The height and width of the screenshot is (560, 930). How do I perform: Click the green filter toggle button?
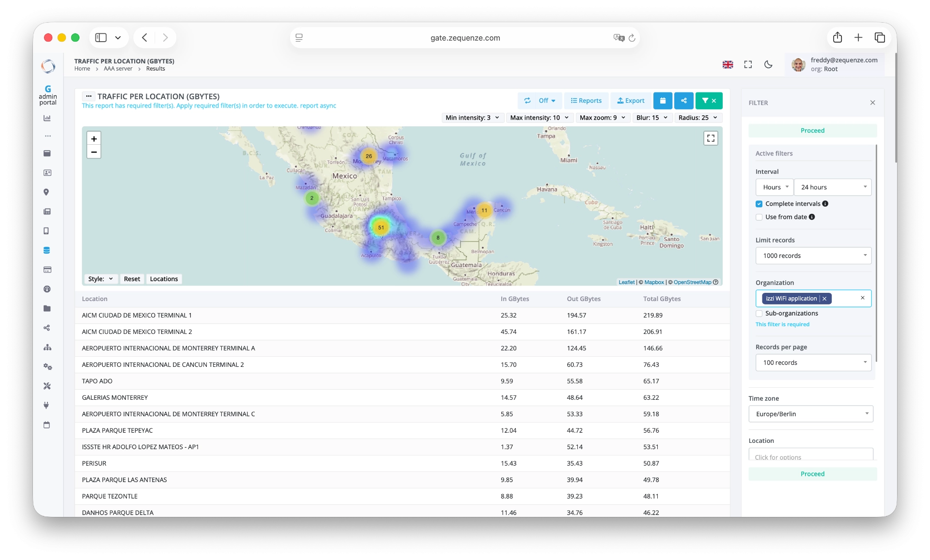(x=709, y=101)
